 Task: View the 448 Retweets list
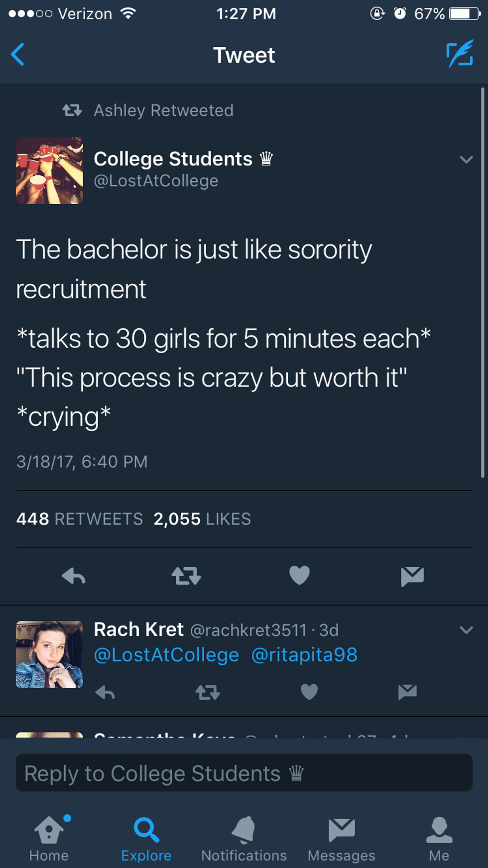pyautogui.click(x=80, y=519)
